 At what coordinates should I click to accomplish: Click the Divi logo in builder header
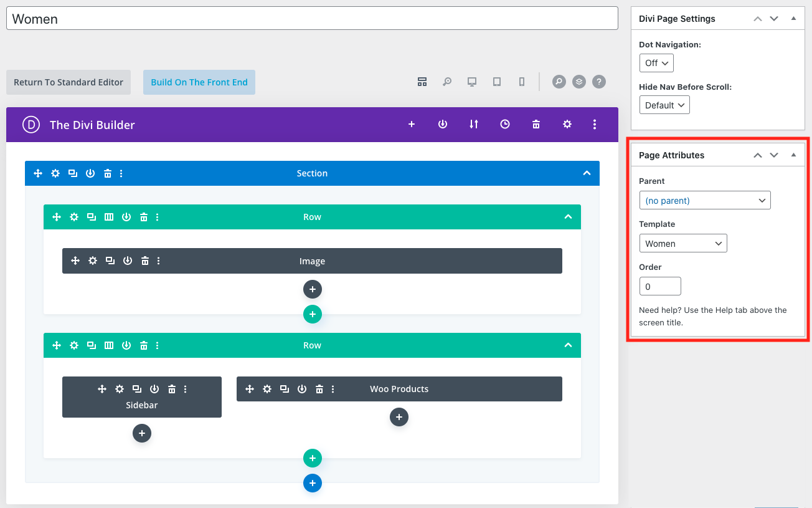coord(31,125)
